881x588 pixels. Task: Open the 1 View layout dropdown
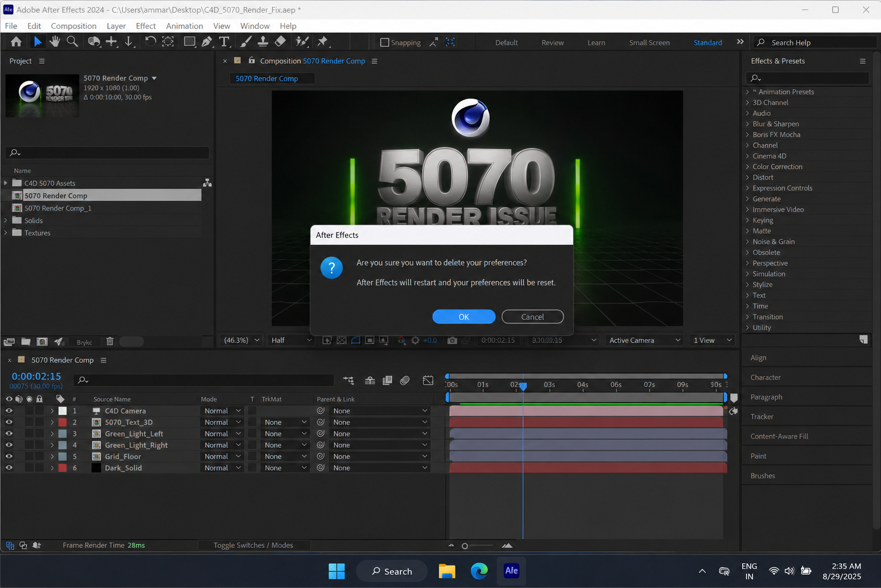tap(712, 341)
